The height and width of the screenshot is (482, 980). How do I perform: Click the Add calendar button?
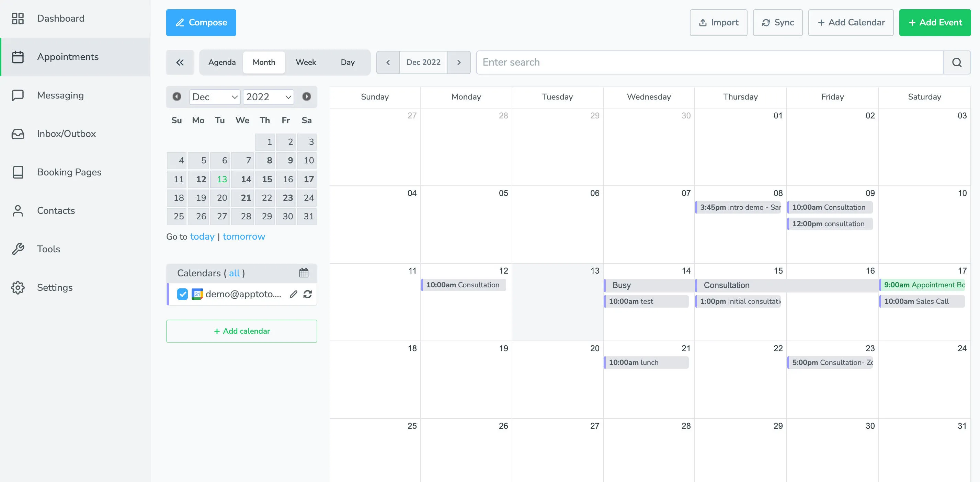point(241,331)
